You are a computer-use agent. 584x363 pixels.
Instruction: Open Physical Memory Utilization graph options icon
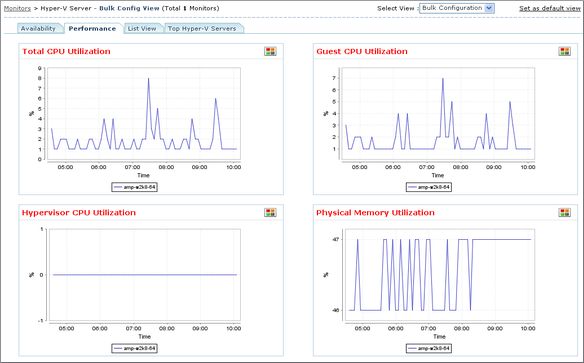click(x=565, y=213)
